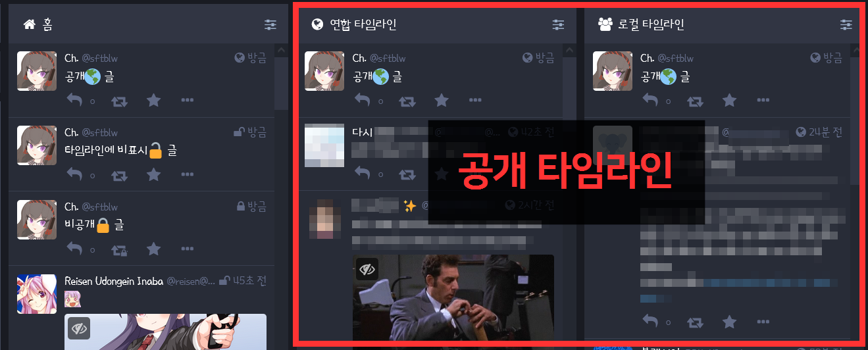This screenshot has height=350, width=868.
Task: Open more menu of Home "공개 글" post
Action: (187, 101)
